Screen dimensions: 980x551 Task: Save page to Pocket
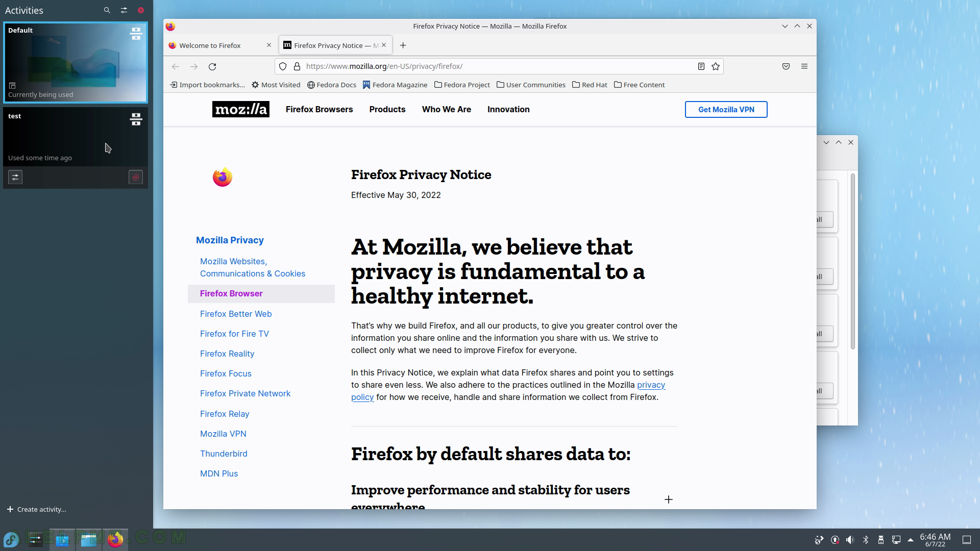click(786, 66)
